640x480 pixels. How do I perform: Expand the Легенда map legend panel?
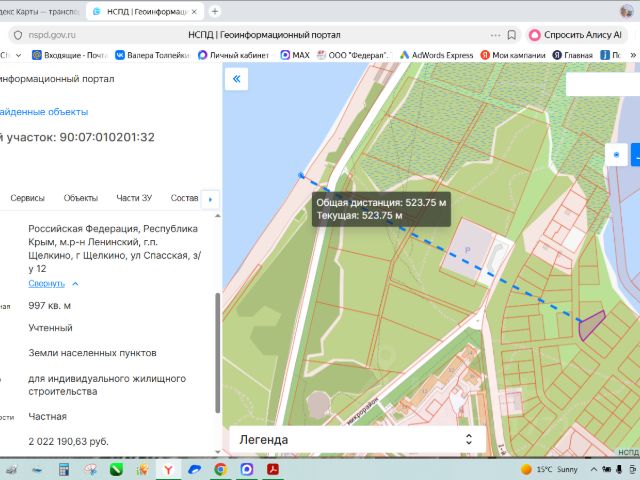(x=358, y=440)
